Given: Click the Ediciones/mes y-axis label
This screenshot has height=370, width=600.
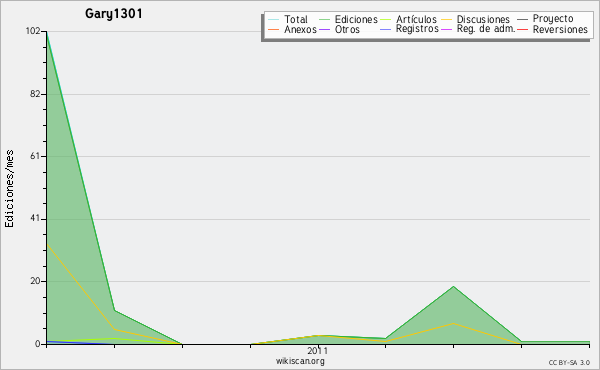Looking at the screenshot, I should point(9,189).
